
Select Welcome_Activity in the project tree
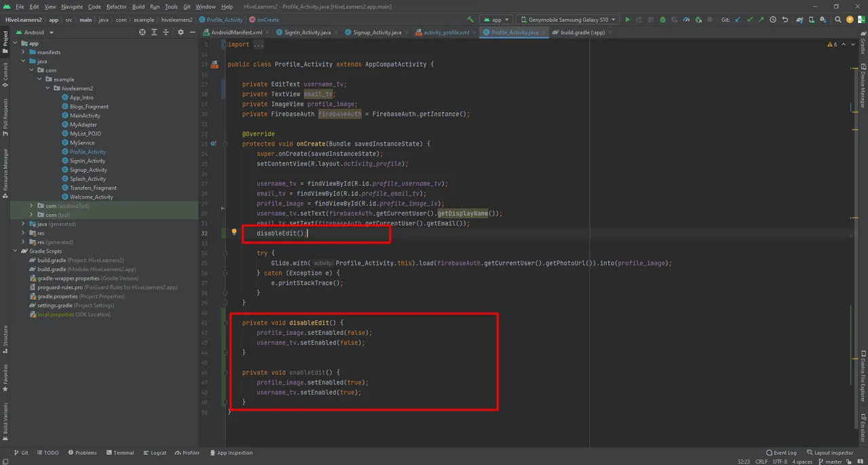[x=91, y=197]
